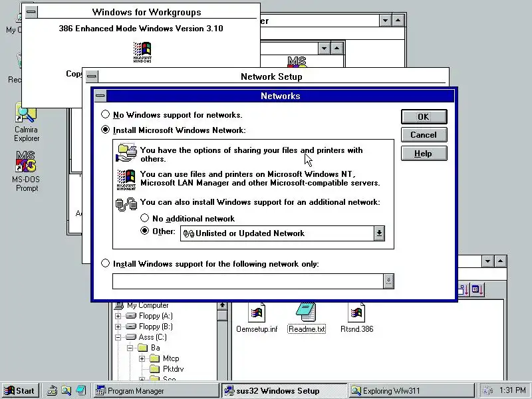Viewport: 532px width, 399px height.
Task: Click the empty following-network-only list field
Action: (248, 281)
